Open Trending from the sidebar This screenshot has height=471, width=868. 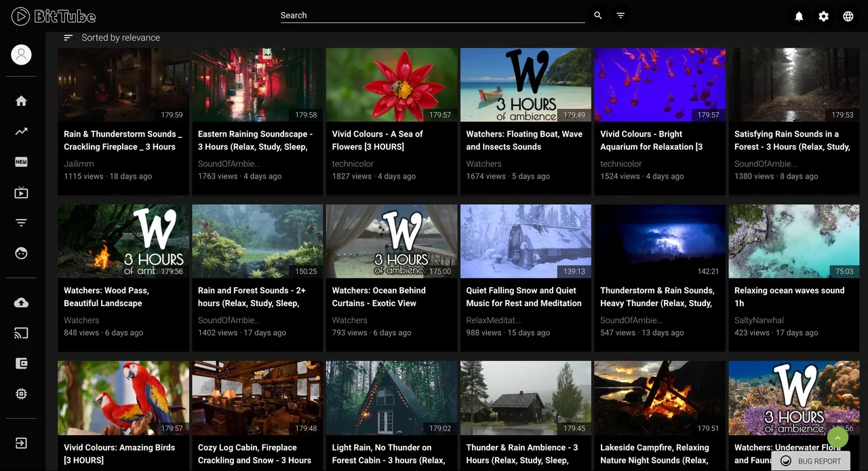tap(21, 131)
